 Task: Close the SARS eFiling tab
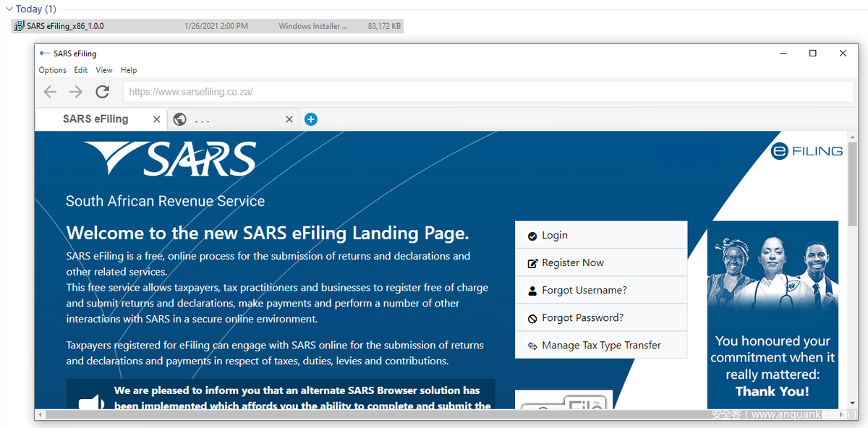157,119
